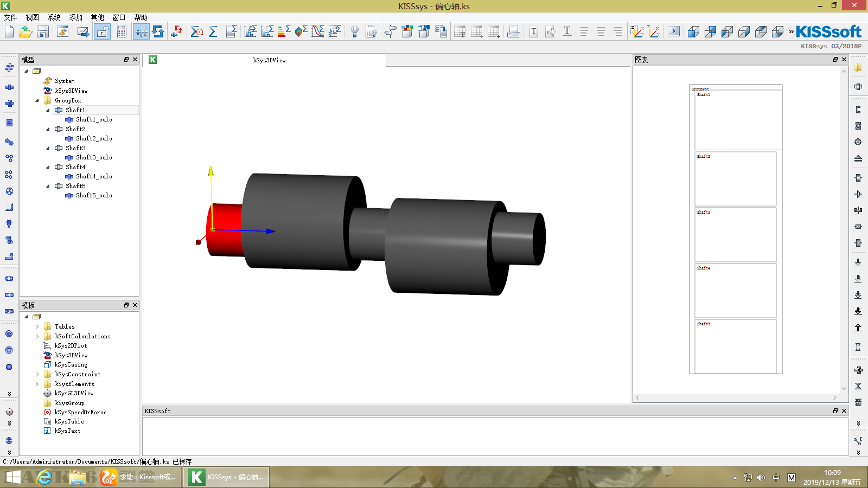This screenshot has width=868, height=488.
Task: Open the calculator icon in the toolbar
Action: [122, 31]
